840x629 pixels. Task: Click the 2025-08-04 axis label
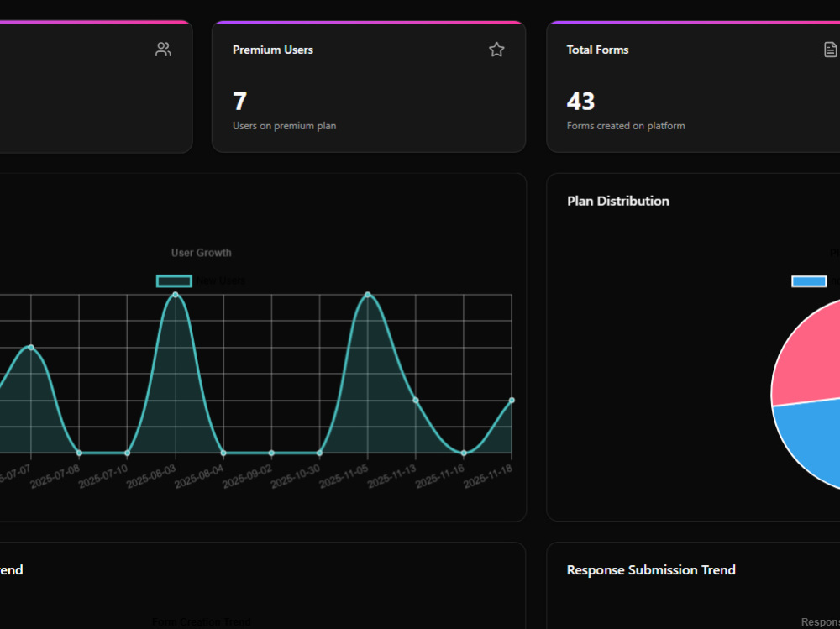(x=200, y=476)
